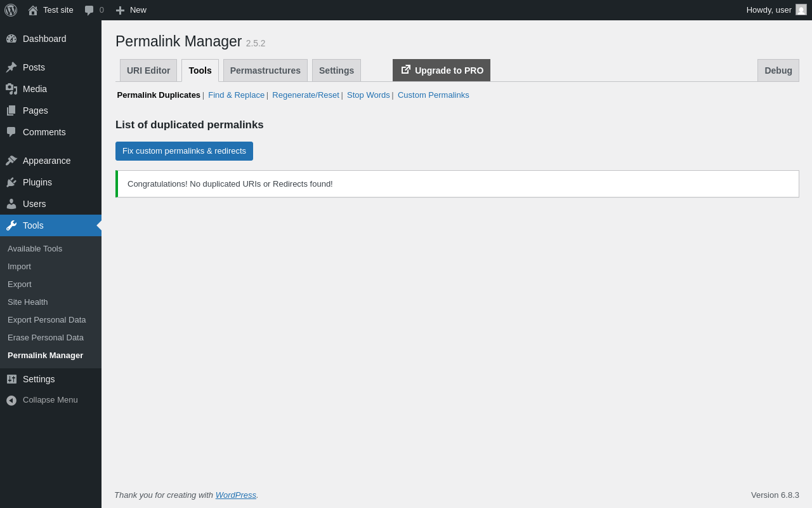Viewport: 812px width, 508px height.
Task: Click the Appearance paintbrush icon
Action: 11,161
